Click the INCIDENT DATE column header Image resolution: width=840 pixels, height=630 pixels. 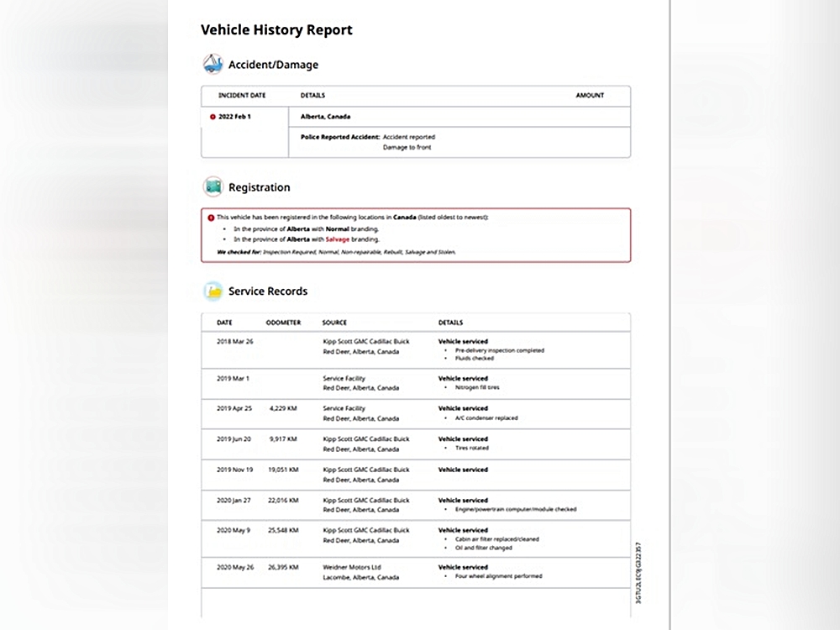click(242, 96)
